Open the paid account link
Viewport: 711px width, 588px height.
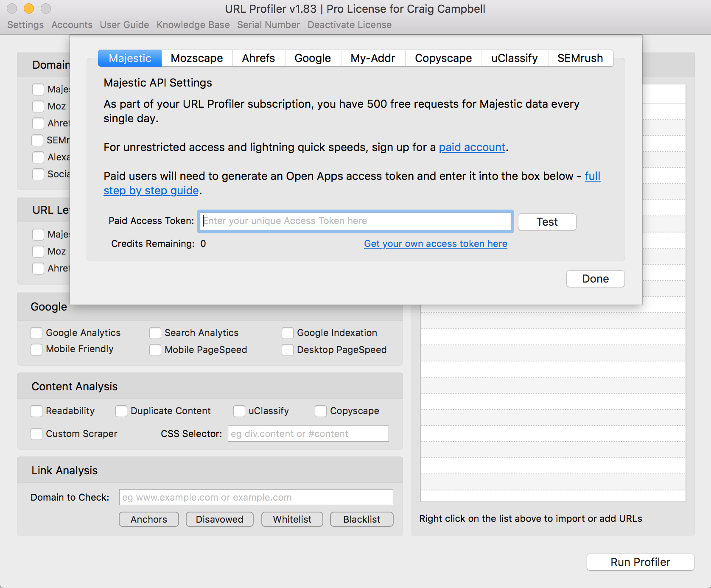point(472,147)
